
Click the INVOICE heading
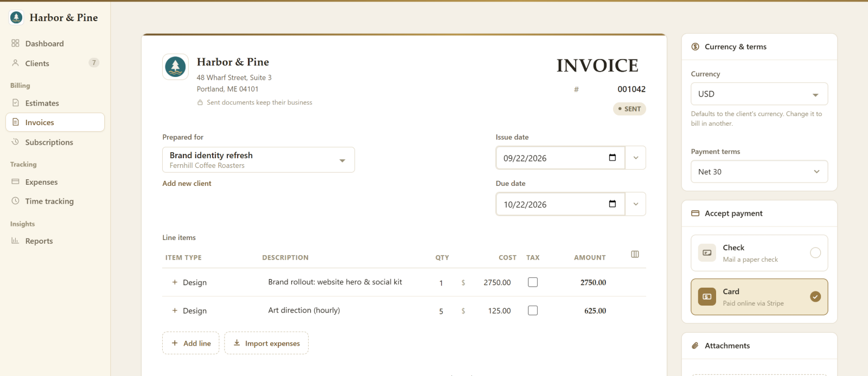(x=597, y=66)
